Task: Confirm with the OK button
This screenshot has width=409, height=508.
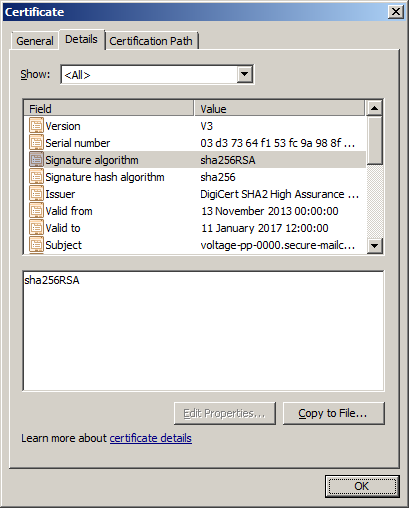Action: (362, 486)
